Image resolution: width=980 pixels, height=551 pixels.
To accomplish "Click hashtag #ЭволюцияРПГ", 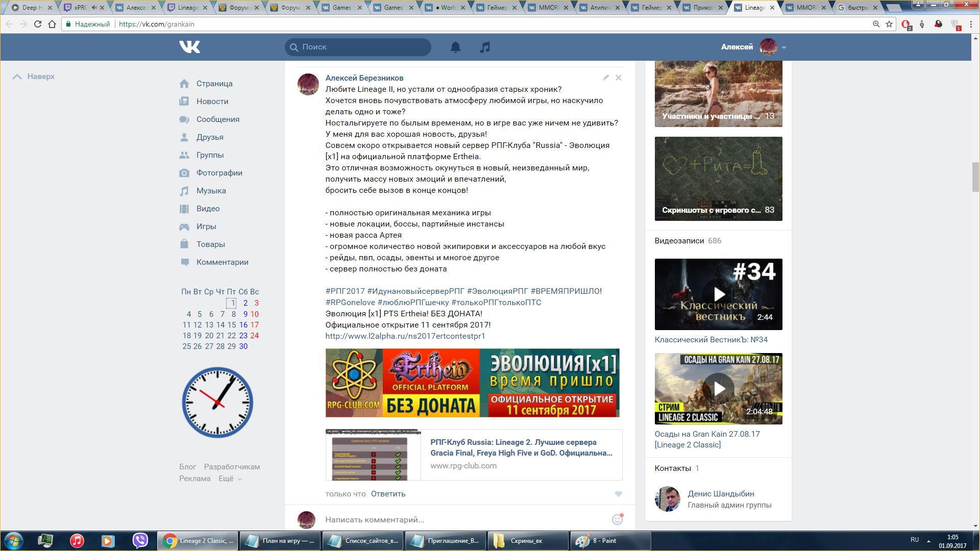I will tap(498, 291).
